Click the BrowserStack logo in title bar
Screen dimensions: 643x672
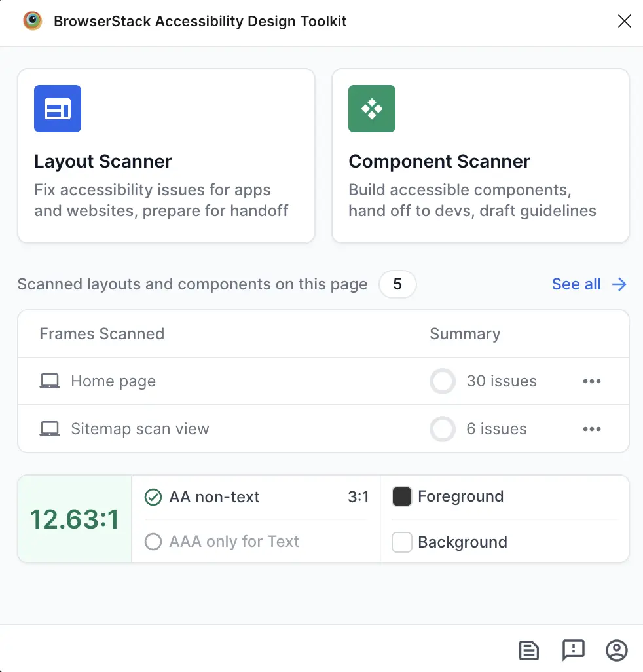32,21
